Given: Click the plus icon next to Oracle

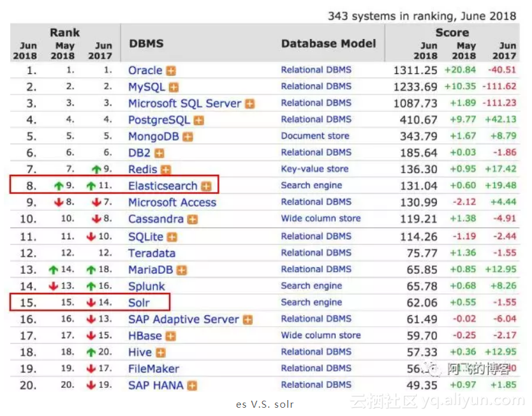Looking at the screenshot, I should coord(171,71).
